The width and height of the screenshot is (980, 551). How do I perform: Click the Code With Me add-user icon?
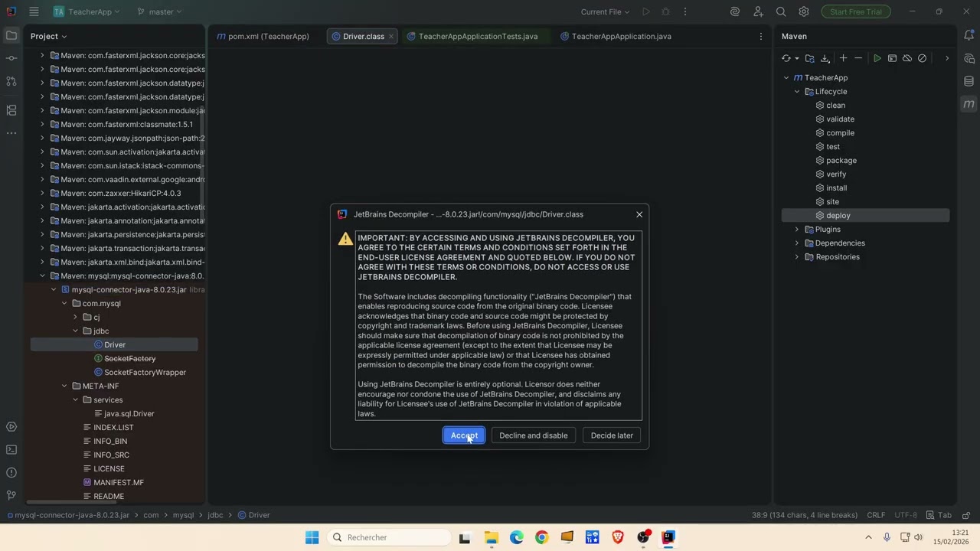[x=758, y=11]
